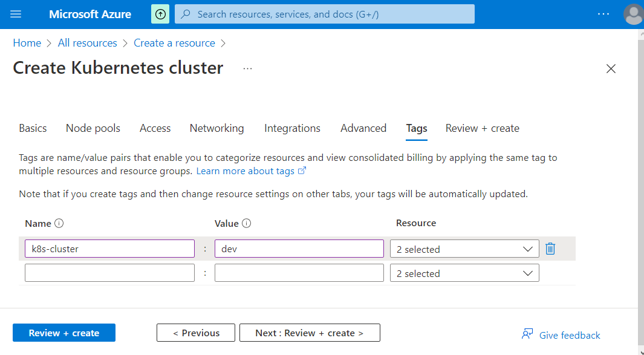Switch to the Integrations tab
Image resolution: width=644 pixels, height=355 pixels.
292,128
